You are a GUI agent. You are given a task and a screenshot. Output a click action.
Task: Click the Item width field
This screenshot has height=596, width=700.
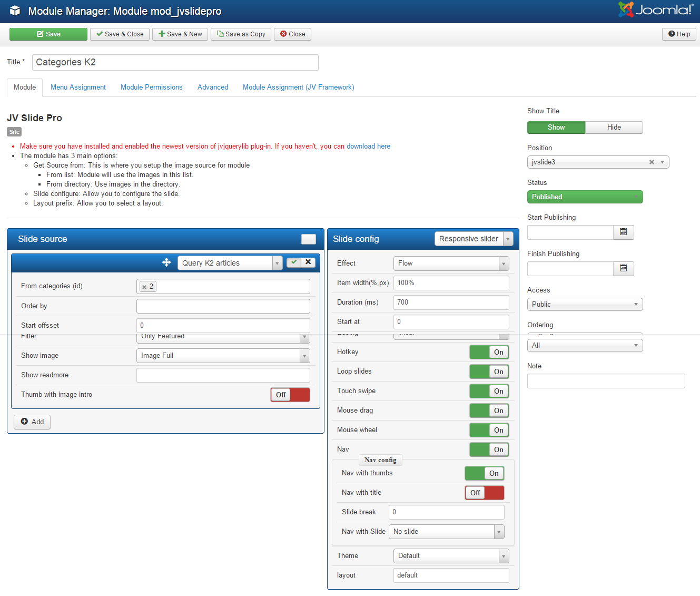click(x=451, y=283)
